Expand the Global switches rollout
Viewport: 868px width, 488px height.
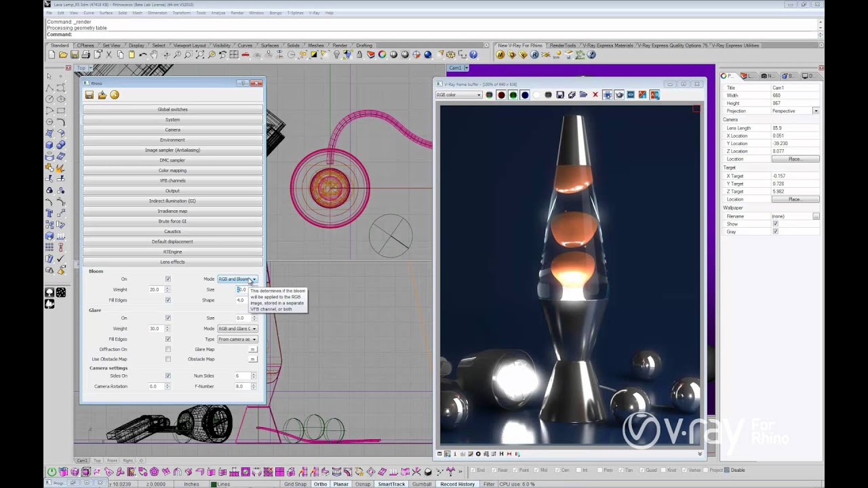pyautogui.click(x=172, y=109)
